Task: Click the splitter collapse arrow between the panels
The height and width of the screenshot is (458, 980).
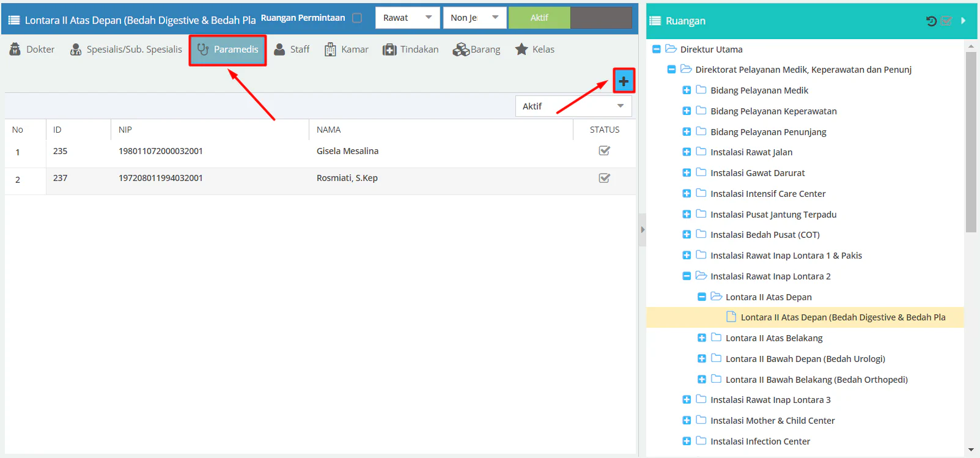Action: click(642, 230)
